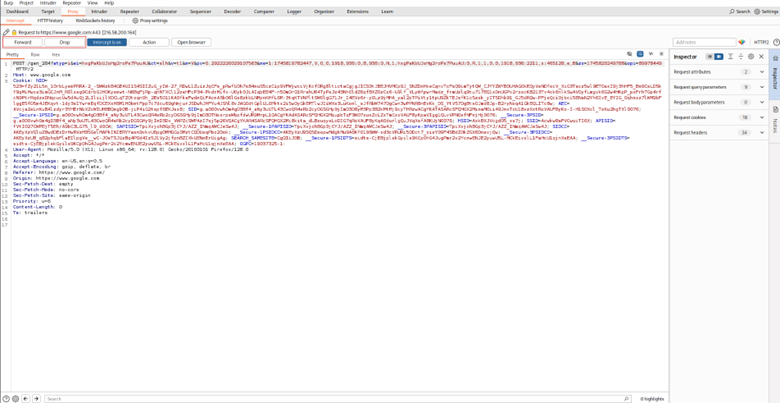Toggle Intercept is on button

click(107, 43)
